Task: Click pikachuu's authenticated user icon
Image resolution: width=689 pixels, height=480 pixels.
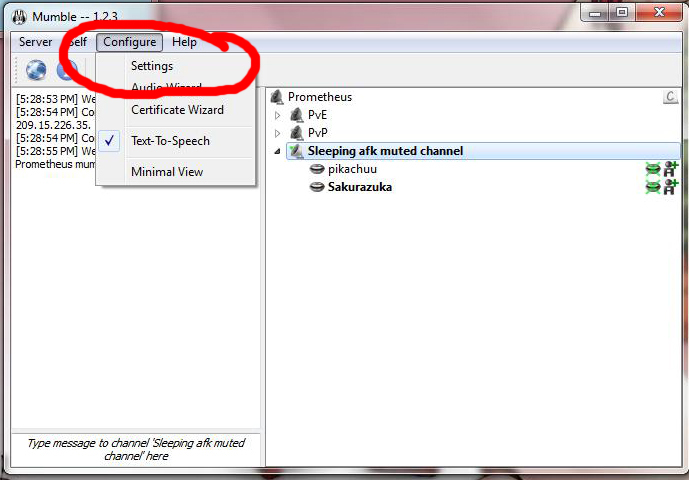Action: 671,169
